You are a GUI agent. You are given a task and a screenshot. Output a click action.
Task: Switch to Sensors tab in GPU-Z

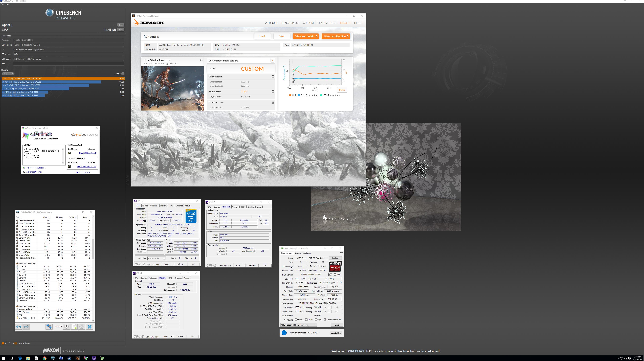tap(298, 253)
